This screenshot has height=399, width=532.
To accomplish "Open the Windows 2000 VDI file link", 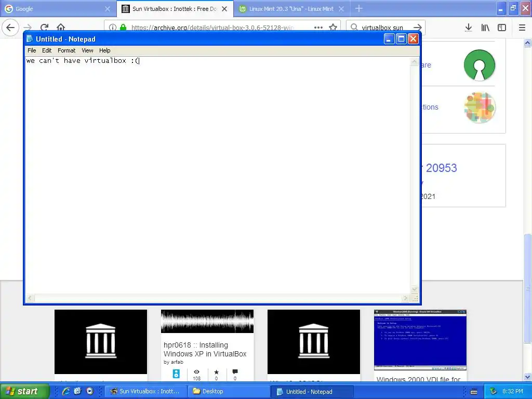I will coord(419,379).
